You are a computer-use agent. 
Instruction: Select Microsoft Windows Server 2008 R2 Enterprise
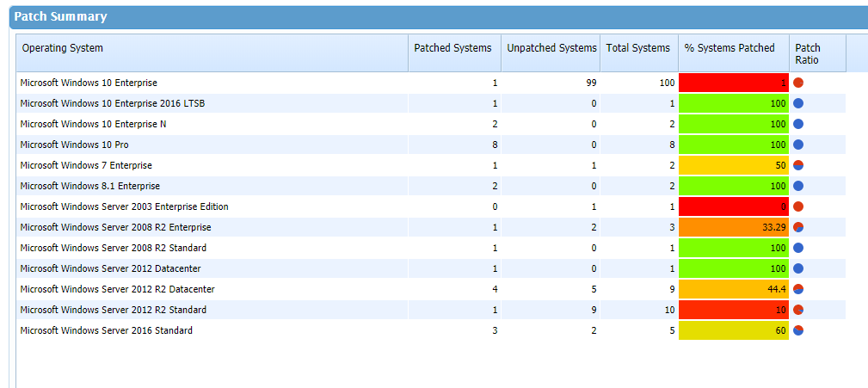(115, 227)
